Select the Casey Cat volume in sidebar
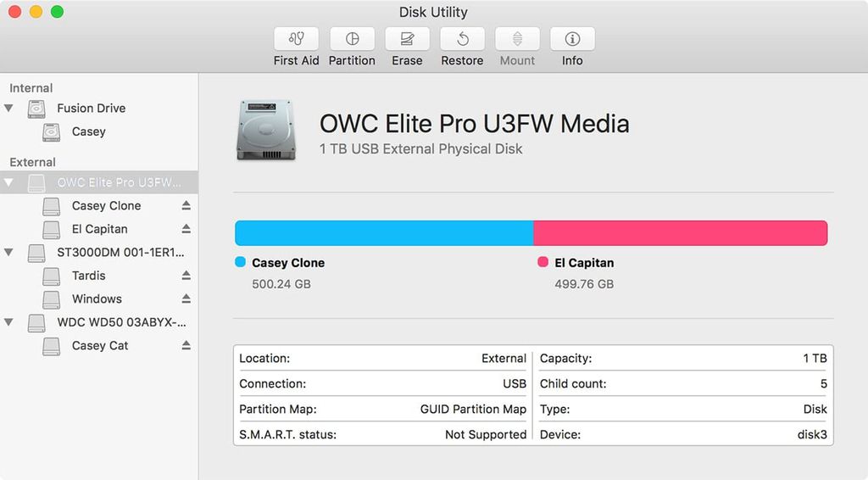The width and height of the screenshot is (868, 480). [x=99, y=345]
